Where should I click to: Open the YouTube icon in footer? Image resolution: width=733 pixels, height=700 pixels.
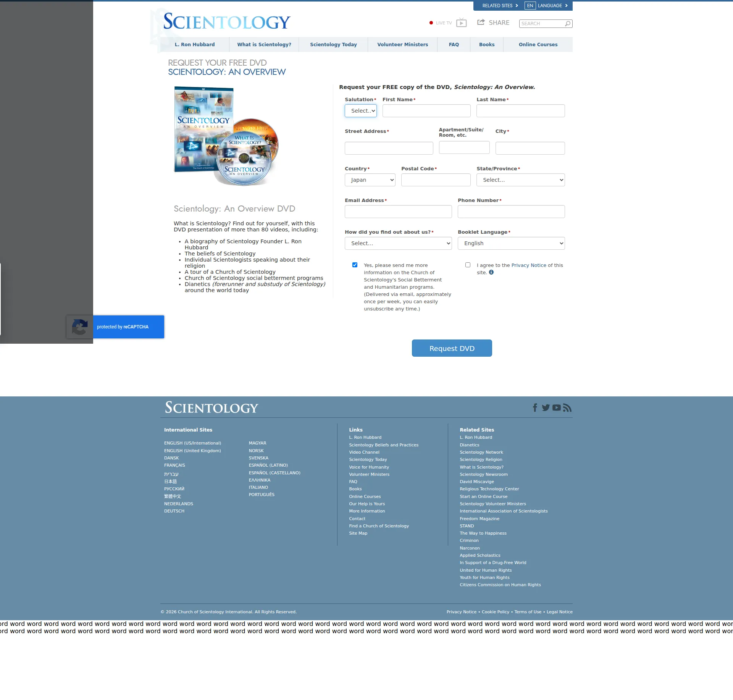[x=557, y=408]
